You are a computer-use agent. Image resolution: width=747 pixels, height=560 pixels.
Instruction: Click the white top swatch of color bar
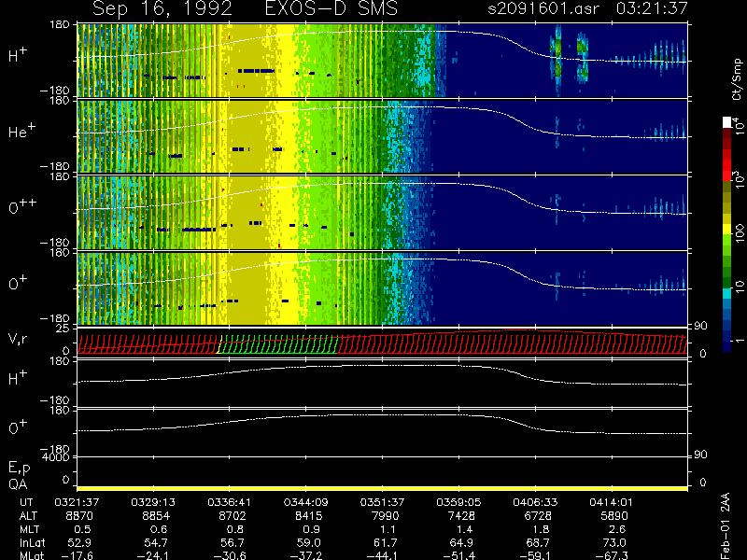click(x=727, y=122)
